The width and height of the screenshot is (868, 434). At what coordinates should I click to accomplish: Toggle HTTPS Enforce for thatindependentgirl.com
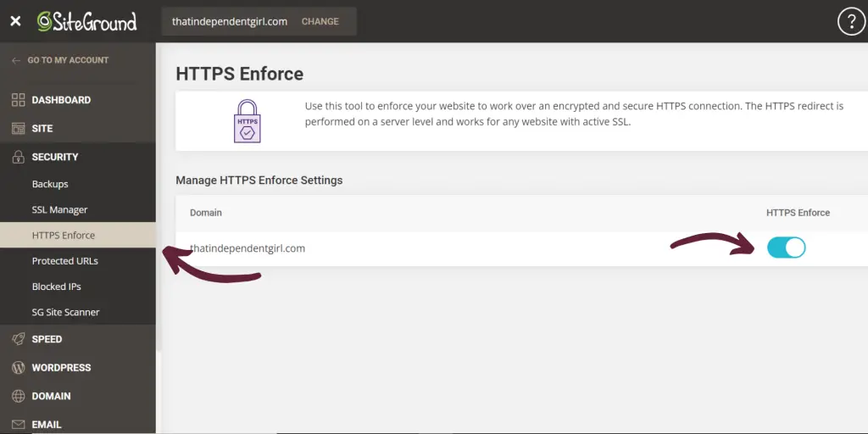pos(786,248)
